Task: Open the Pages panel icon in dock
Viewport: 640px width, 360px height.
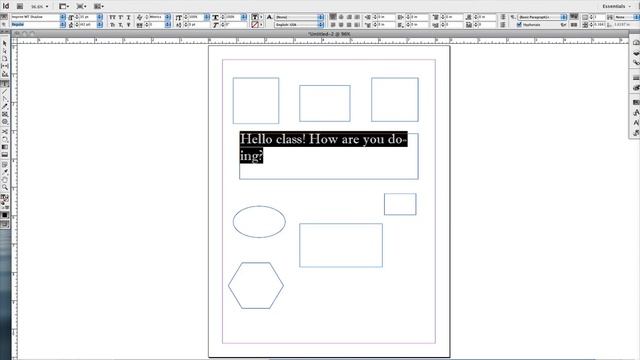Action: (636, 43)
